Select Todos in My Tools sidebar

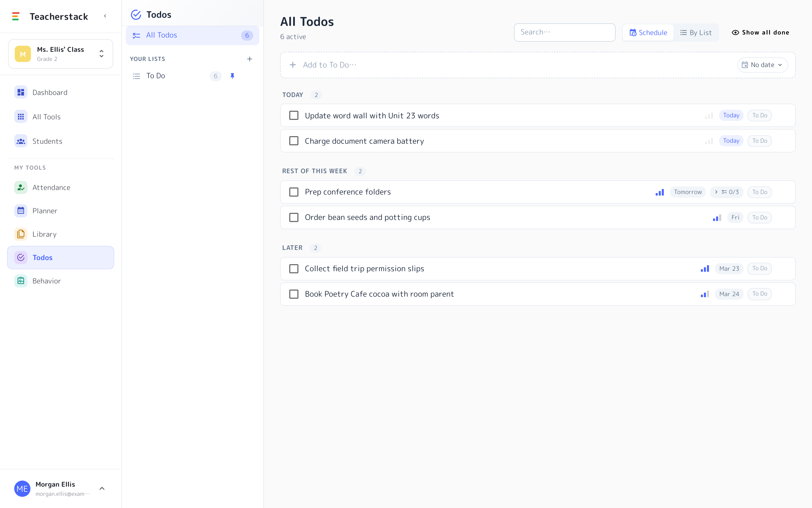(60, 257)
